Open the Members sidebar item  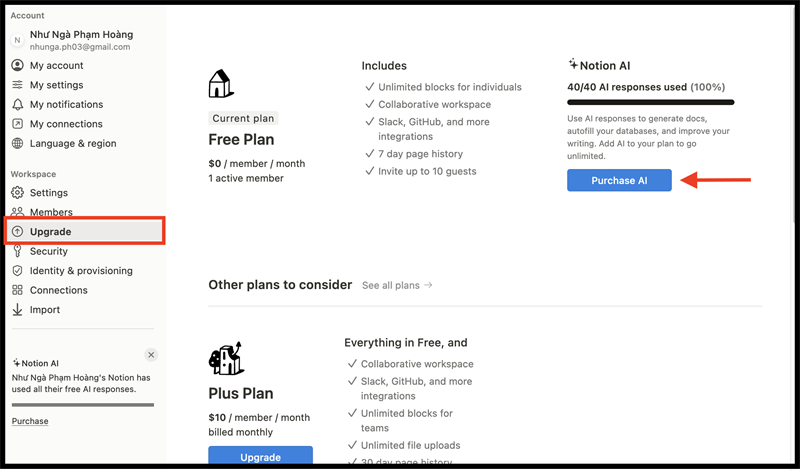click(50, 212)
